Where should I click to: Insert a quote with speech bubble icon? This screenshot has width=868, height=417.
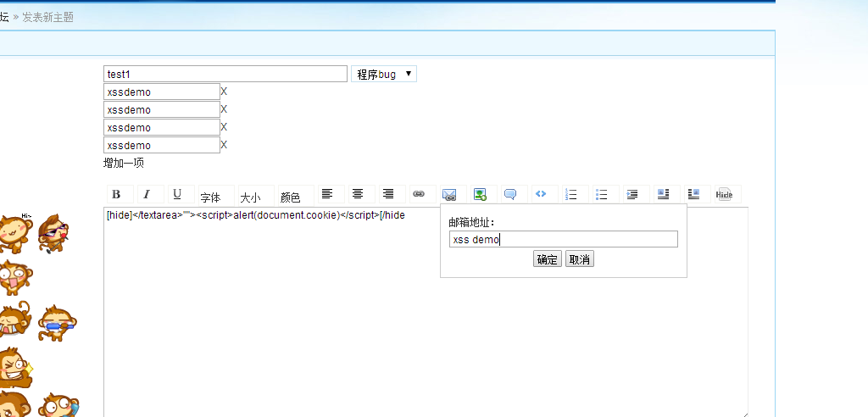[510, 194]
